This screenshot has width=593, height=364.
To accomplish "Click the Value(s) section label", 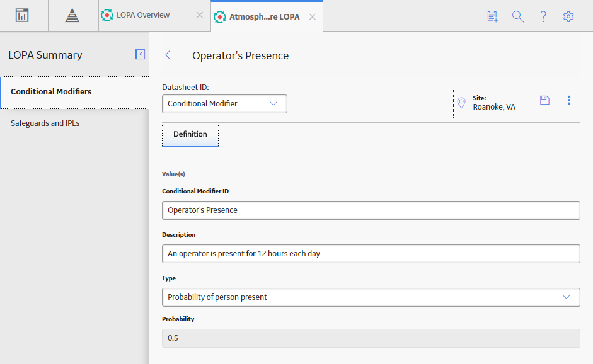I will [173, 174].
